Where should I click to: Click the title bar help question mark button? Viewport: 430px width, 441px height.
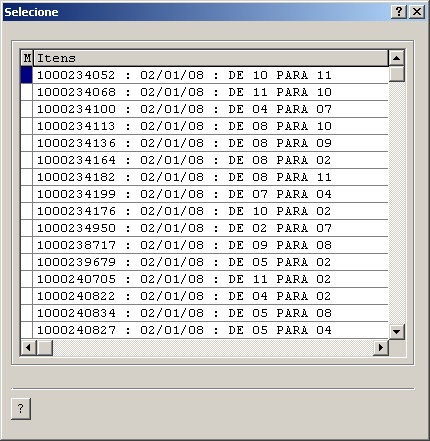point(398,12)
